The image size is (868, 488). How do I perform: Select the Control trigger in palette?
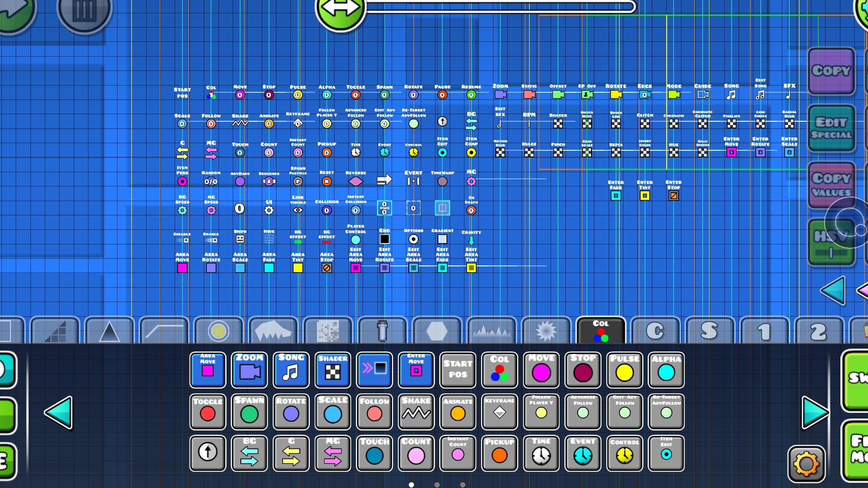tap(625, 453)
